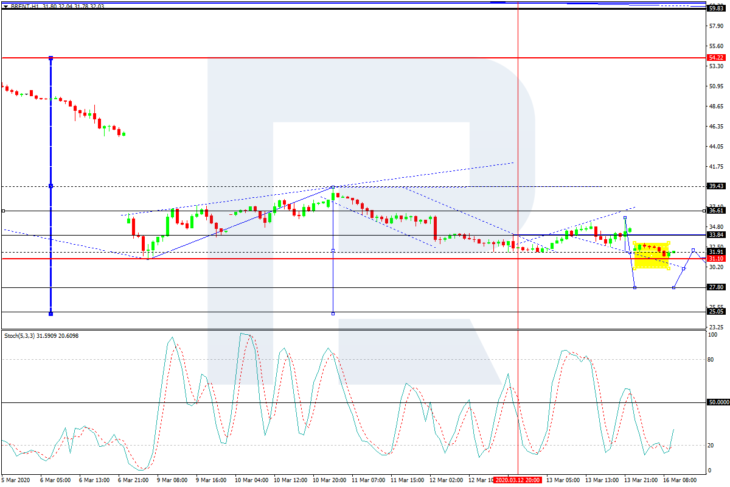Select the 27.80 support level label
730x487 pixels.
click(x=716, y=287)
